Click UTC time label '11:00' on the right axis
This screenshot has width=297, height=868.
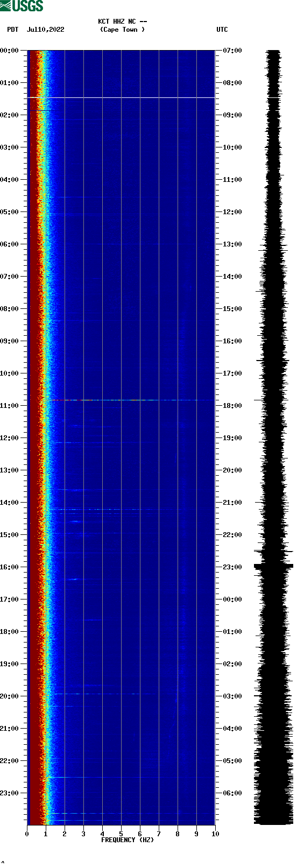coord(232,180)
